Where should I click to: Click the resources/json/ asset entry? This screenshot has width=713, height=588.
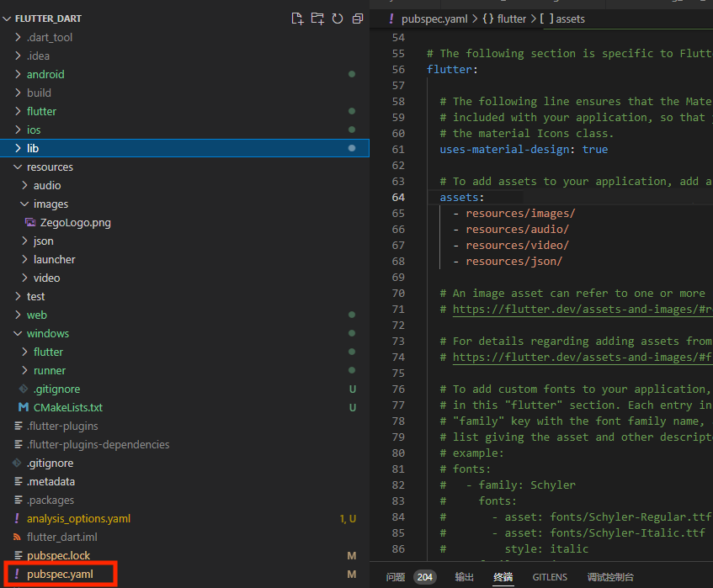click(x=513, y=262)
